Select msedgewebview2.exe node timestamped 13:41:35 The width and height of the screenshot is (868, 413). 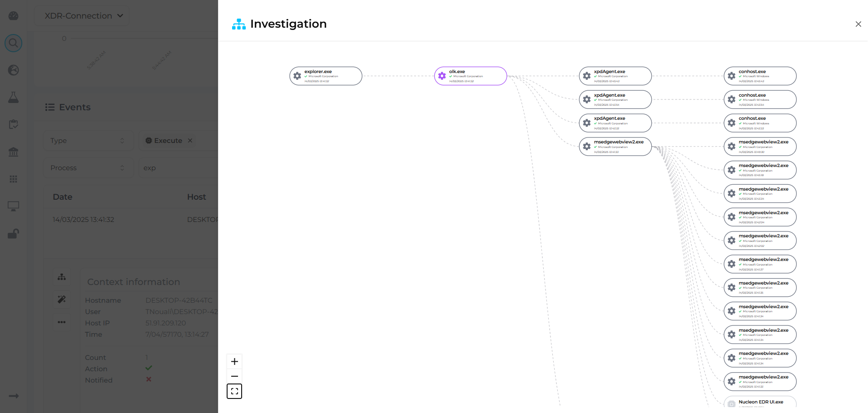[x=760, y=287]
